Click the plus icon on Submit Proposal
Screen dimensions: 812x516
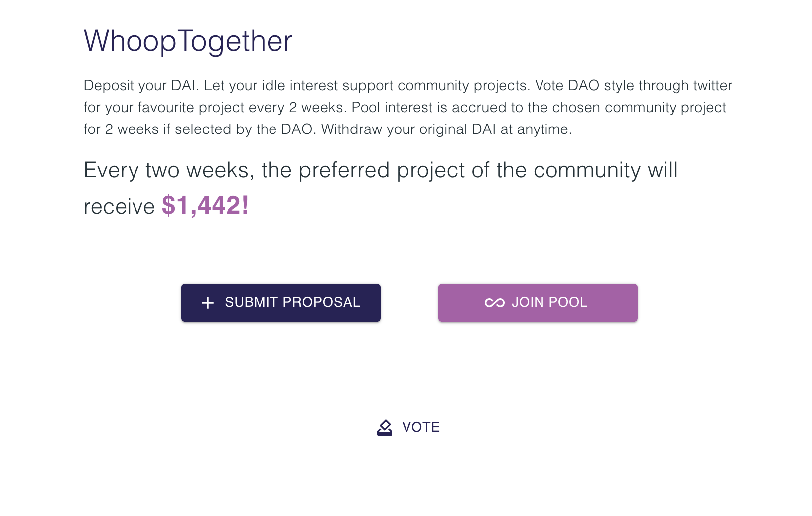click(208, 303)
